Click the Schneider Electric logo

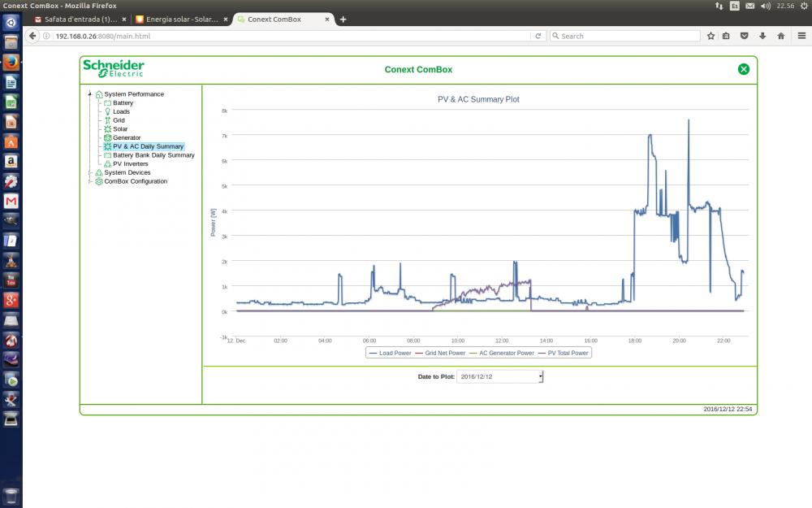click(114, 68)
